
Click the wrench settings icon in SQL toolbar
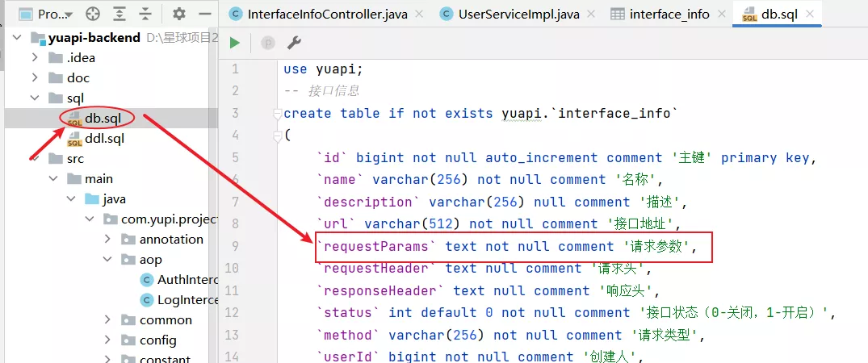(294, 43)
